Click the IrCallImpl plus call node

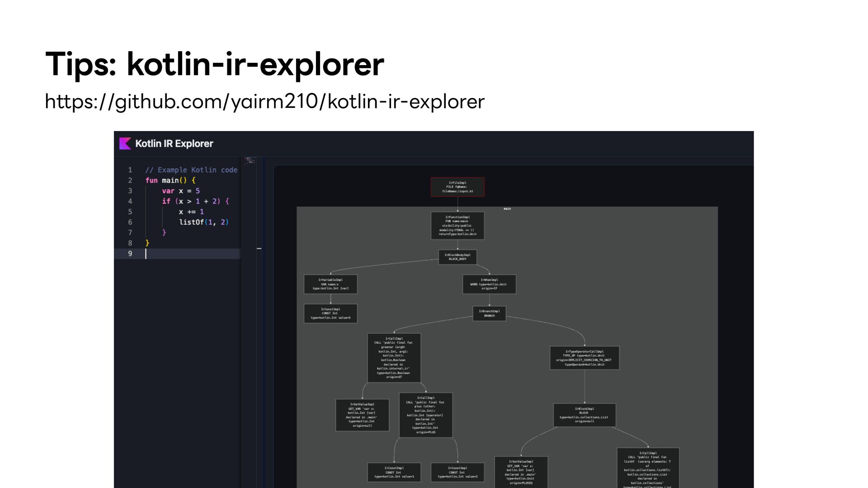425,415
